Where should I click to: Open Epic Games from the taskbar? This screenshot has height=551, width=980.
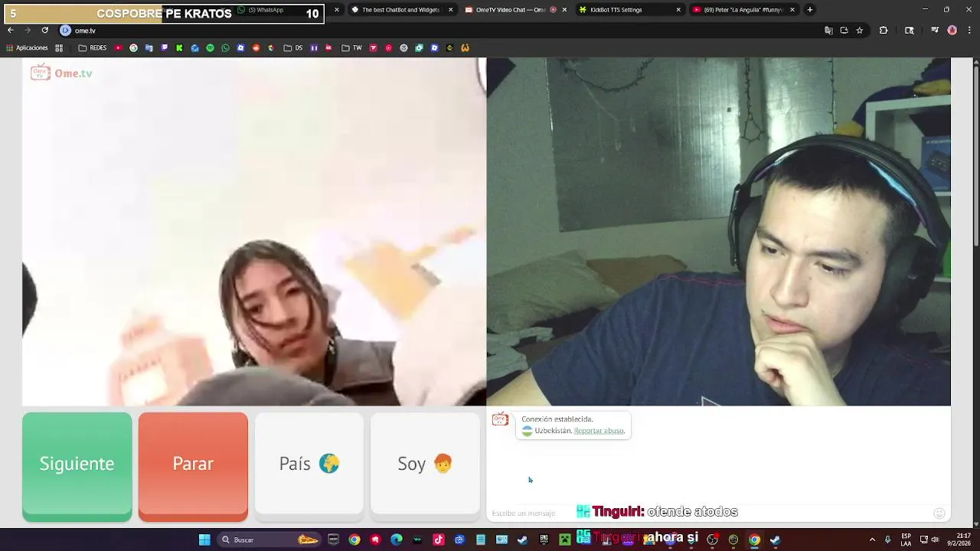[544, 540]
